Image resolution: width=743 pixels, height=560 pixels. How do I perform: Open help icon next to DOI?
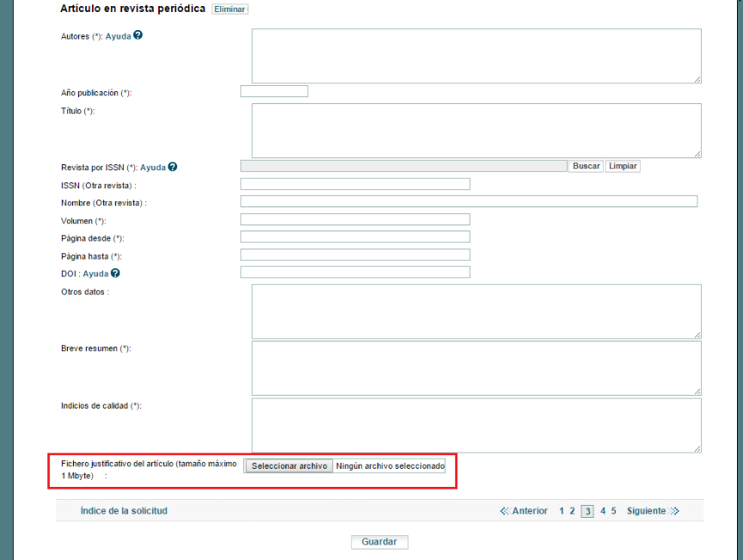(x=115, y=273)
